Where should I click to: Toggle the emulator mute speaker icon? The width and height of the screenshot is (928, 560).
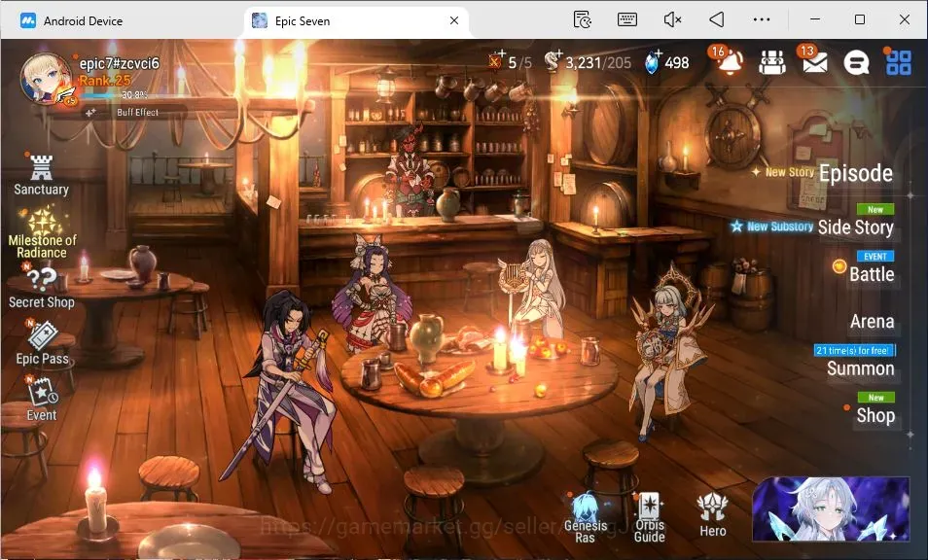[x=672, y=20]
